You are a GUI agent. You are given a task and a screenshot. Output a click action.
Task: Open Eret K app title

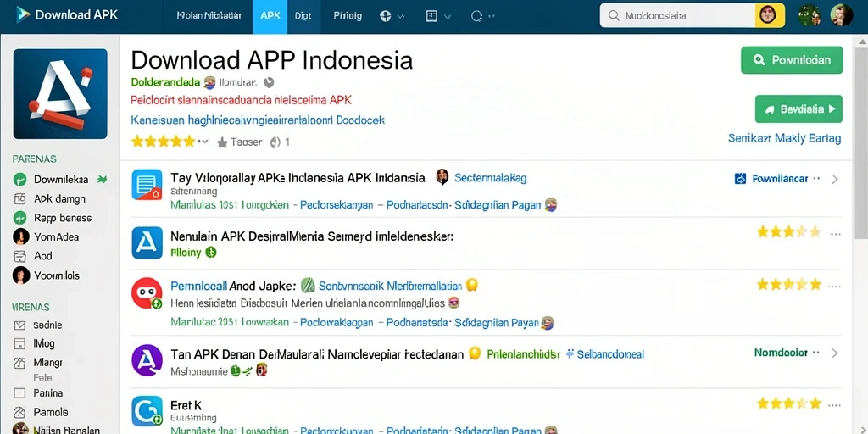[186, 405]
